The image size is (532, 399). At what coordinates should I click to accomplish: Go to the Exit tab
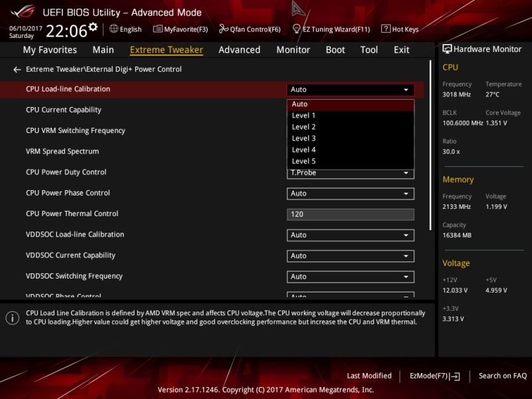[x=402, y=50]
